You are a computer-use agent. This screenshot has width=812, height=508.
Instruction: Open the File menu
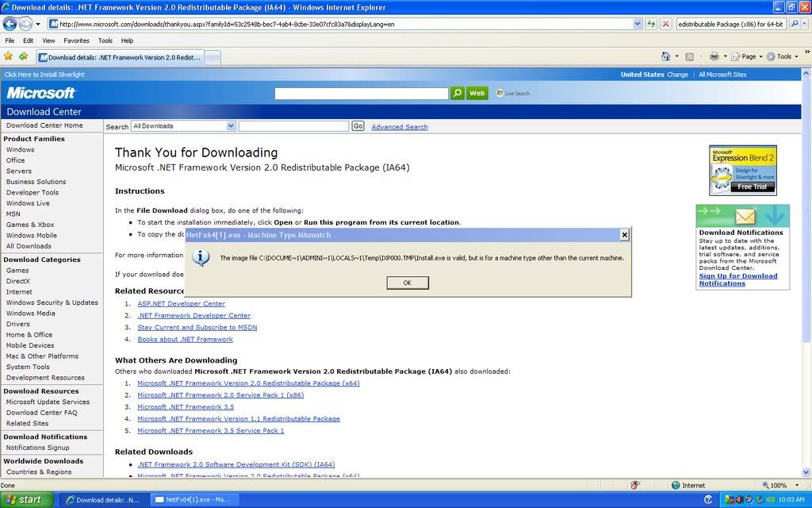[10, 40]
